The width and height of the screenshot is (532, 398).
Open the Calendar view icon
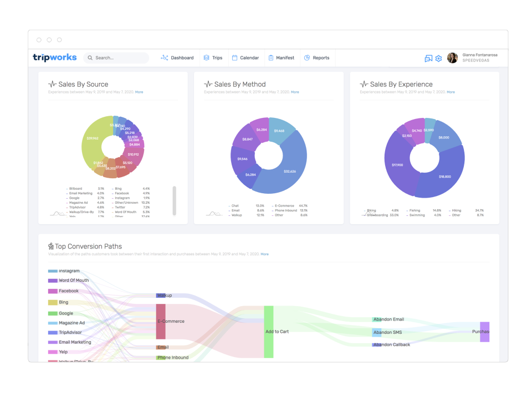coord(235,58)
